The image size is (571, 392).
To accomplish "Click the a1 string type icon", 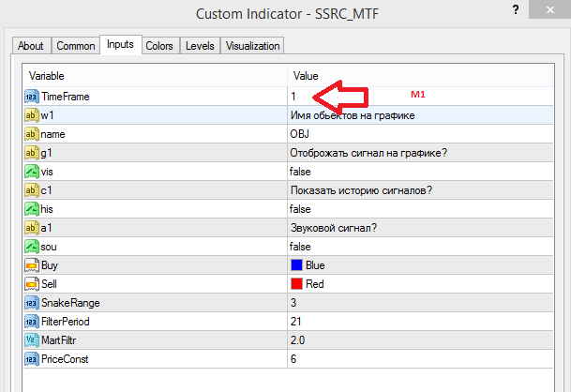I will coord(32,228).
